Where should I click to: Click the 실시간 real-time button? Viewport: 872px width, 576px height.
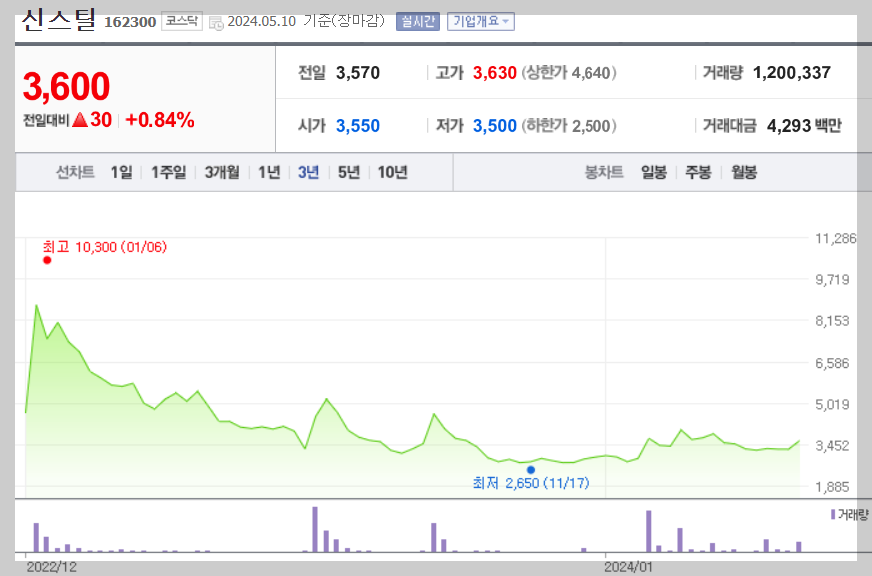[x=418, y=21]
